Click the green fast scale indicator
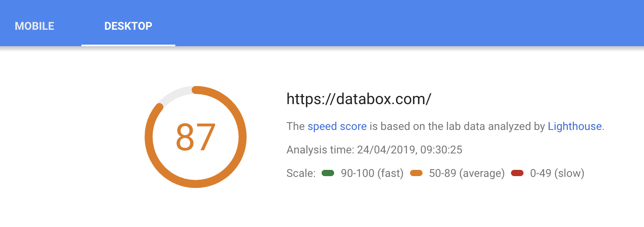 point(328,173)
